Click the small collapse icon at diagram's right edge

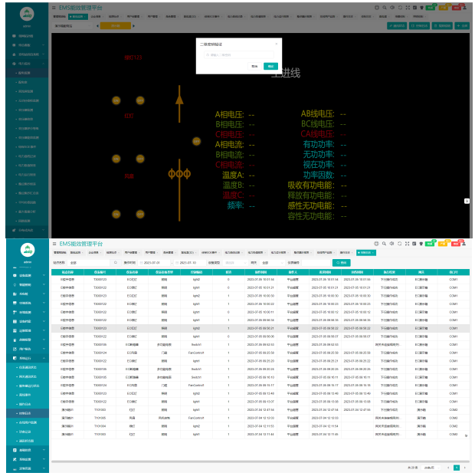coord(467,201)
